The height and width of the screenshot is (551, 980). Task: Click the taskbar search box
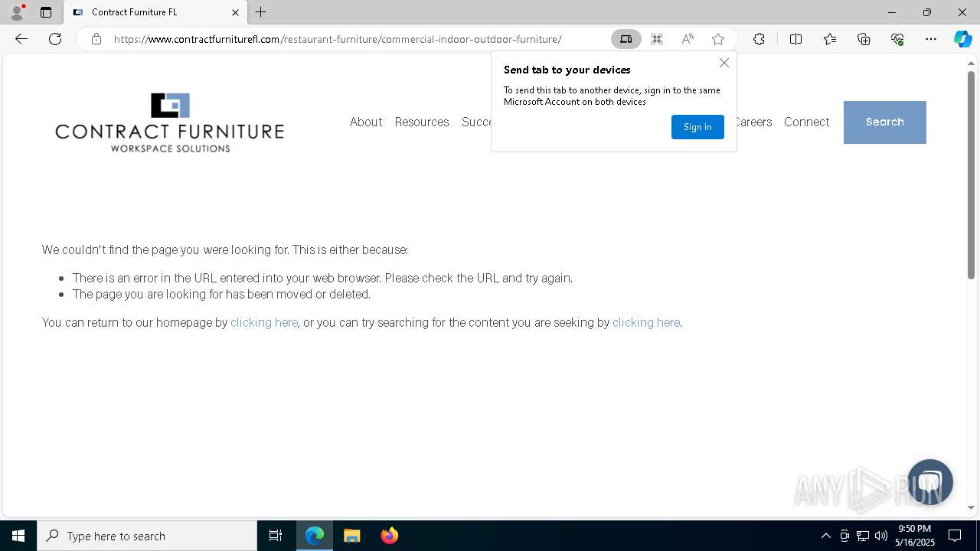click(147, 536)
